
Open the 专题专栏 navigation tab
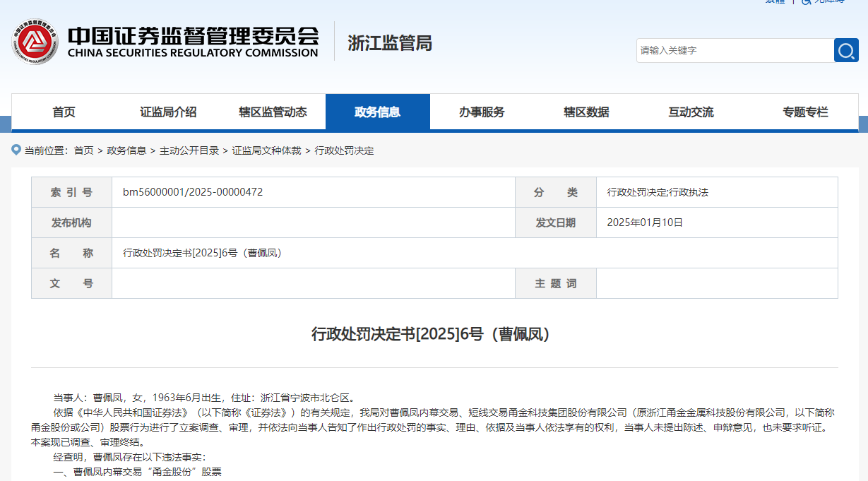(805, 112)
